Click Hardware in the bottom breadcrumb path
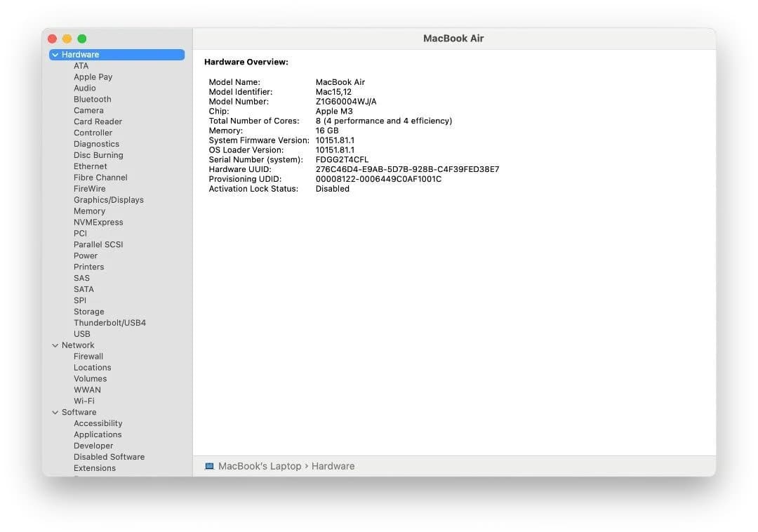This screenshot has height=532, width=758. coord(333,465)
